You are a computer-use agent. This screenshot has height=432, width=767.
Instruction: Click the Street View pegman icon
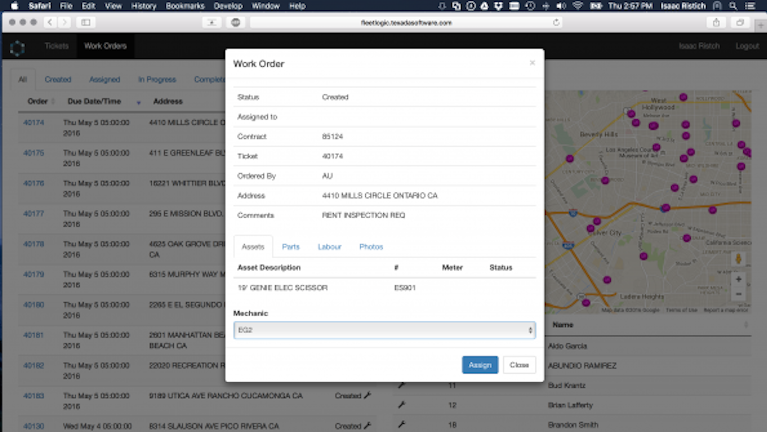(738, 258)
